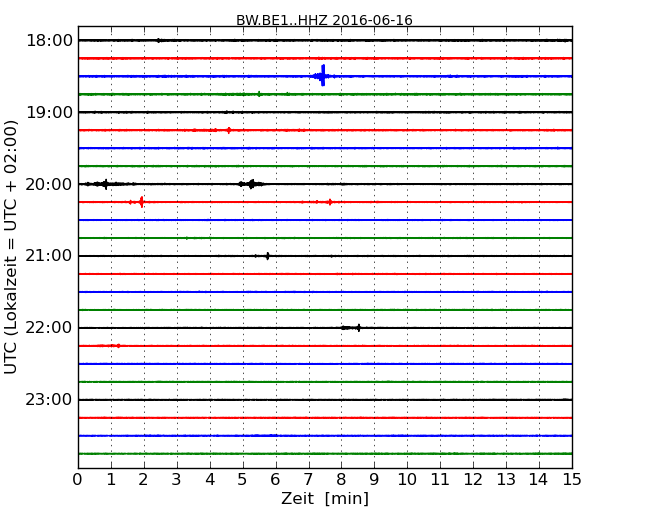Click the x-axis label 'Zeit [min]'

pyautogui.click(x=325, y=498)
